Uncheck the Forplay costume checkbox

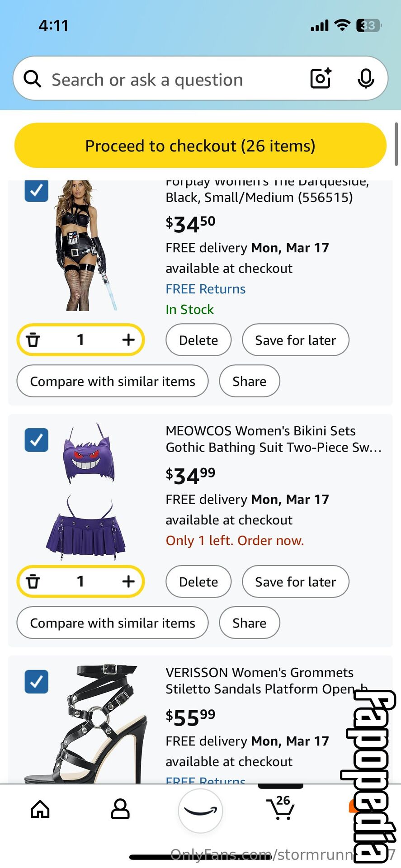pyautogui.click(x=36, y=190)
